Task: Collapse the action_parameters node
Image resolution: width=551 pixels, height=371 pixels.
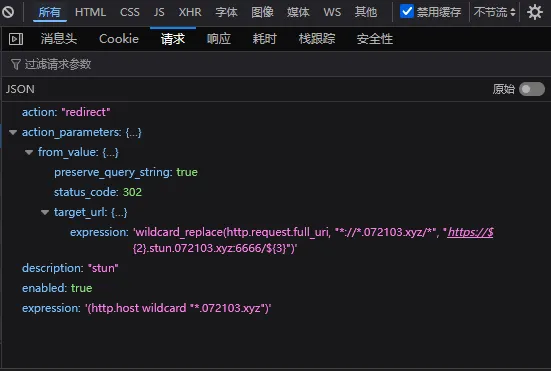Action: coord(13,132)
